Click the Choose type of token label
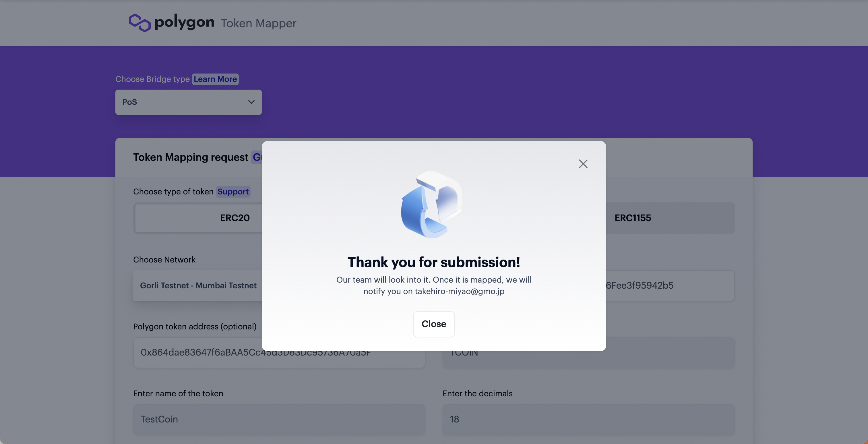This screenshot has width=868, height=444. tap(173, 192)
